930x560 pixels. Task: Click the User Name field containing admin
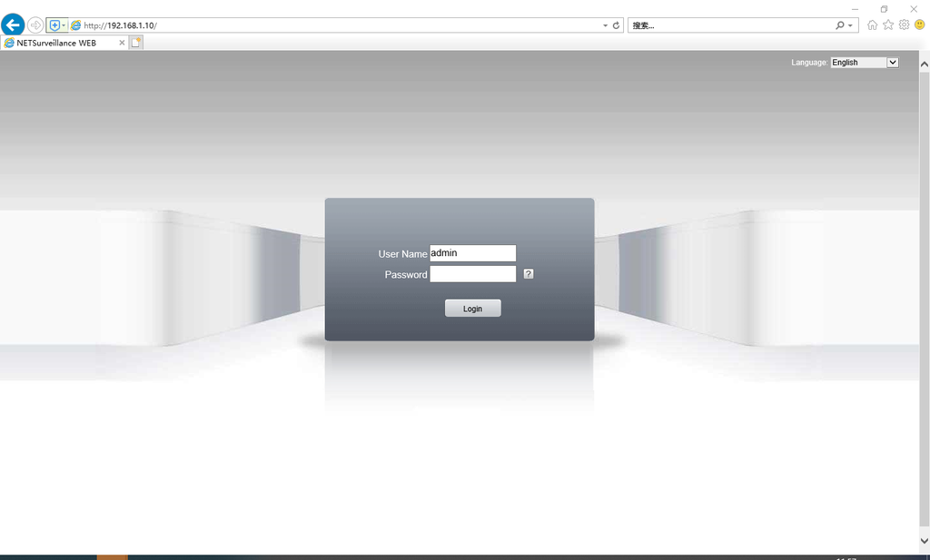point(472,253)
